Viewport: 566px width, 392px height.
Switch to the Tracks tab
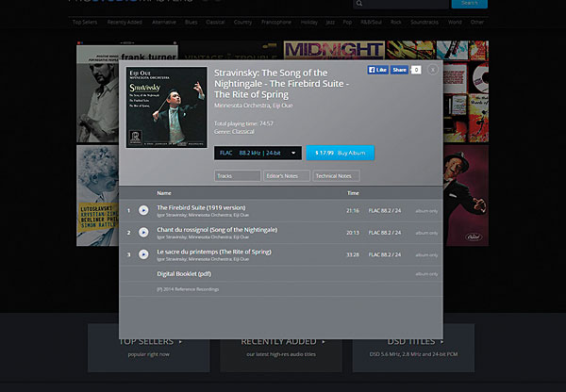click(237, 175)
